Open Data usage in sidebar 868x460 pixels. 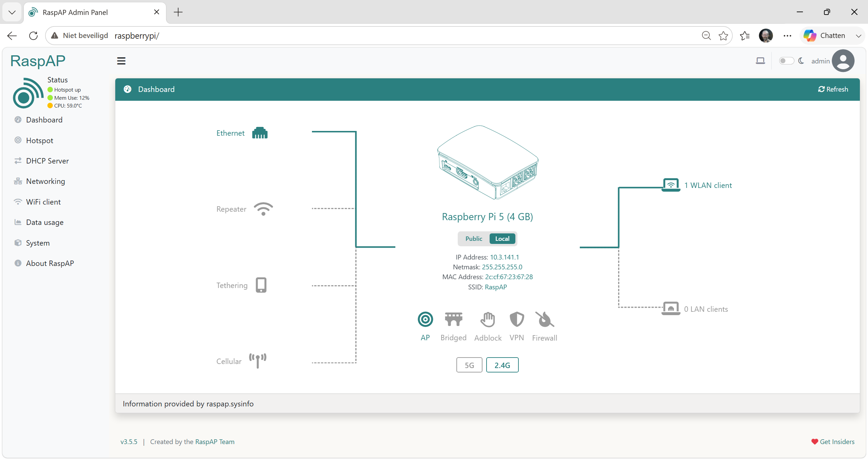click(44, 222)
